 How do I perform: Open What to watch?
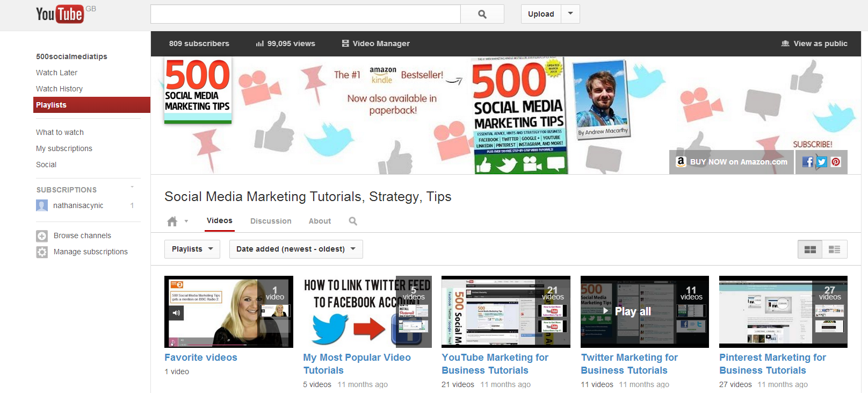[x=60, y=132]
